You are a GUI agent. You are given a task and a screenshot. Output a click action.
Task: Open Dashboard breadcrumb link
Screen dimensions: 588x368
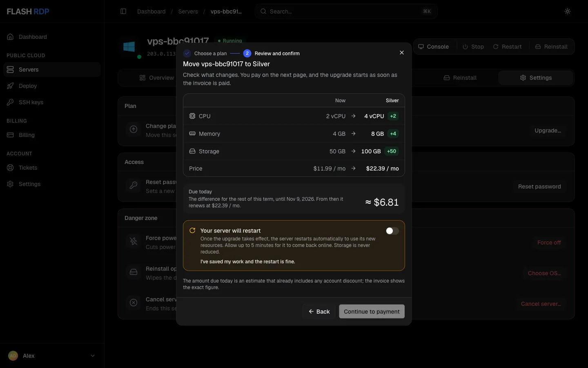[x=151, y=11]
